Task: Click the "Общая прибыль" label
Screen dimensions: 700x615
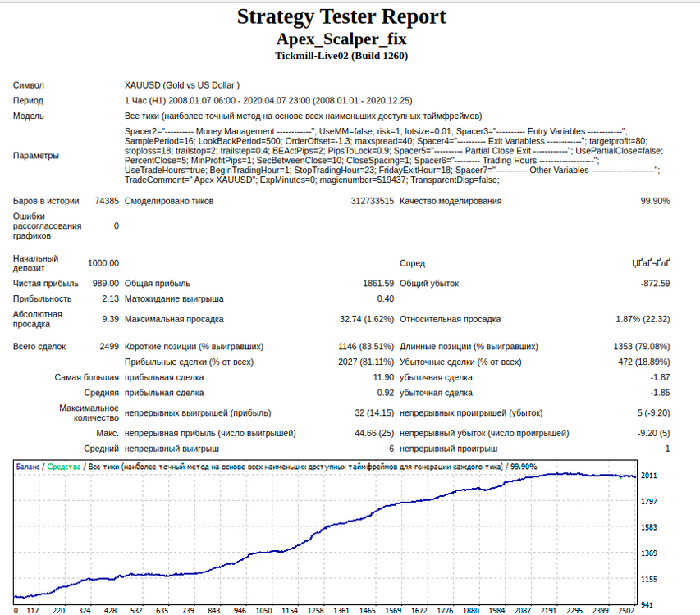Action: 157,284
